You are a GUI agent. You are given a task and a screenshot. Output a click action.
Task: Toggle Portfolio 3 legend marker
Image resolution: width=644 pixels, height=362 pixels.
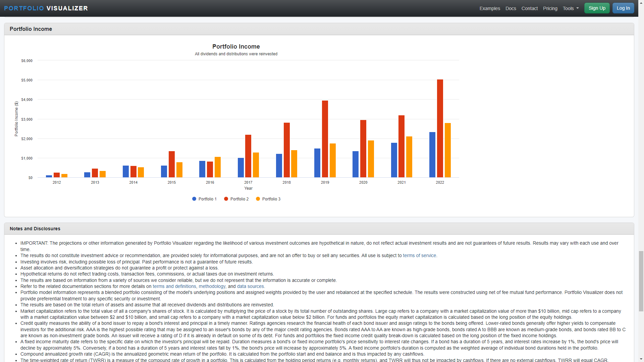[258, 199]
